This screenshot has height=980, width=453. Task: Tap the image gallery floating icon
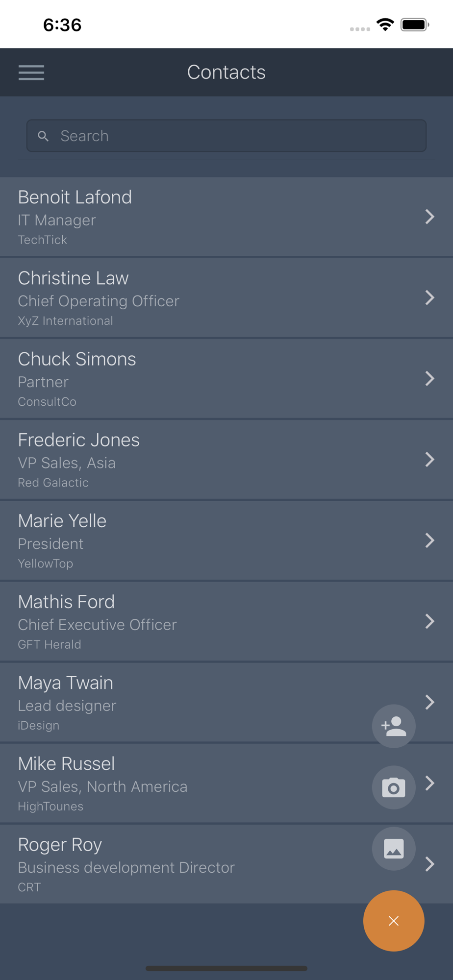click(394, 849)
